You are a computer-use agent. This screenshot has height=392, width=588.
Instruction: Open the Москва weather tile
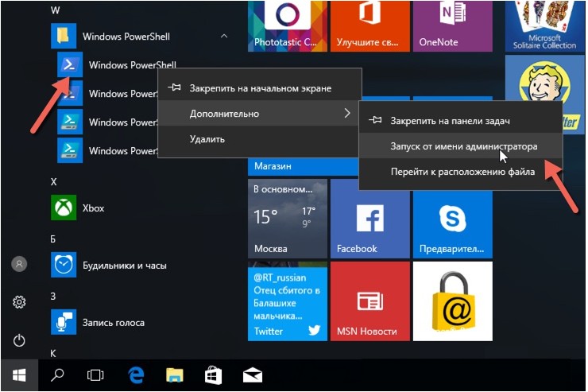point(288,219)
